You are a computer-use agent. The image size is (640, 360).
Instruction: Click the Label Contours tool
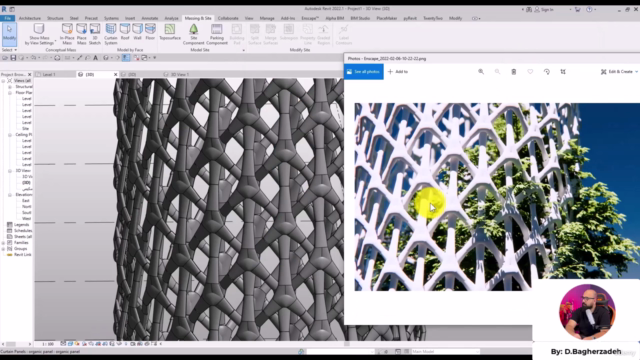point(344,34)
